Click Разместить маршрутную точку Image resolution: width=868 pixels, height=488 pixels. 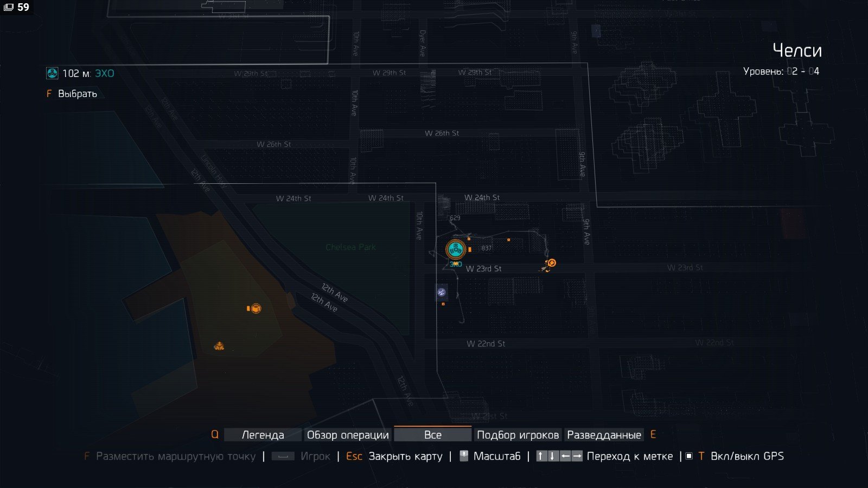[175, 456]
